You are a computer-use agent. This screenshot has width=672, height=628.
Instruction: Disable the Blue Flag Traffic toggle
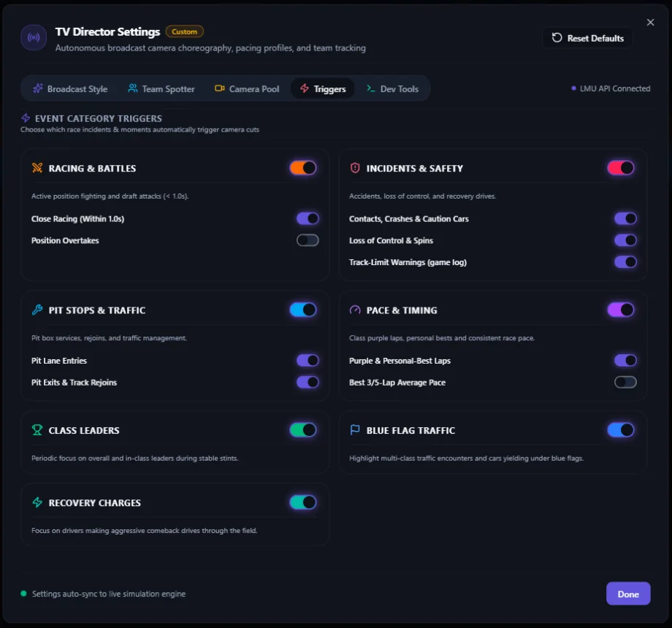(x=621, y=429)
